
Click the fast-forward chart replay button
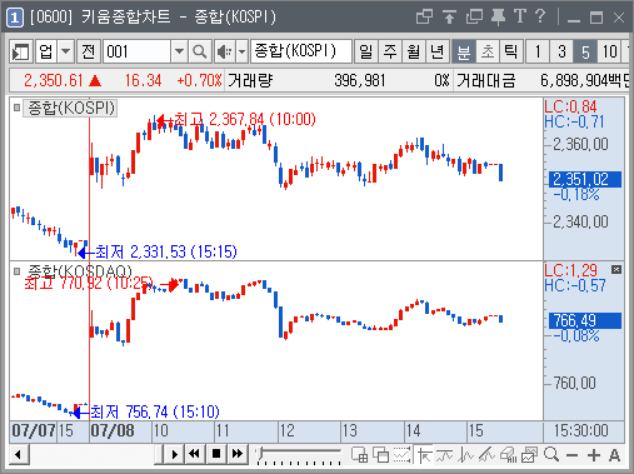pos(237,454)
